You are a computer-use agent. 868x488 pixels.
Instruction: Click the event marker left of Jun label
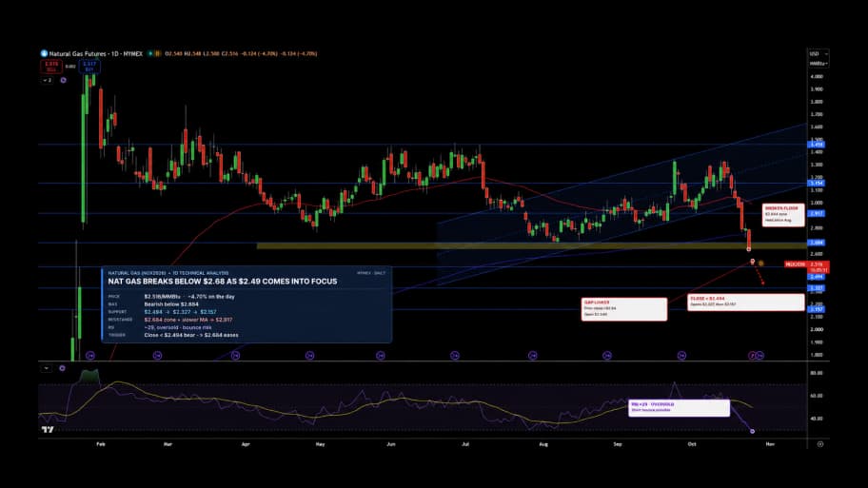click(381, 355)
